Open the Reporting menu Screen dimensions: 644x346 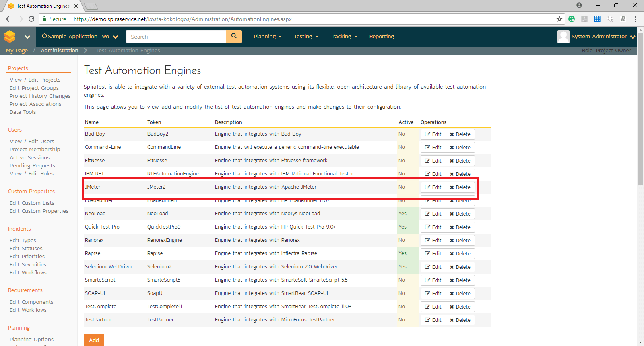(x=382, y=37)
